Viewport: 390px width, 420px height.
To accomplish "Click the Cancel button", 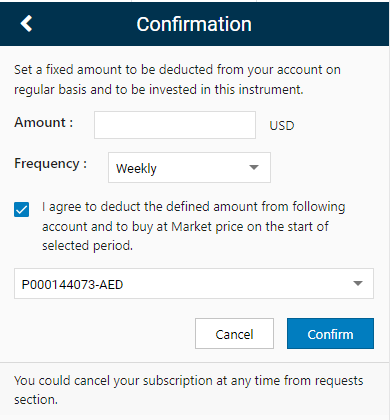I will click(x=234, y=334).
